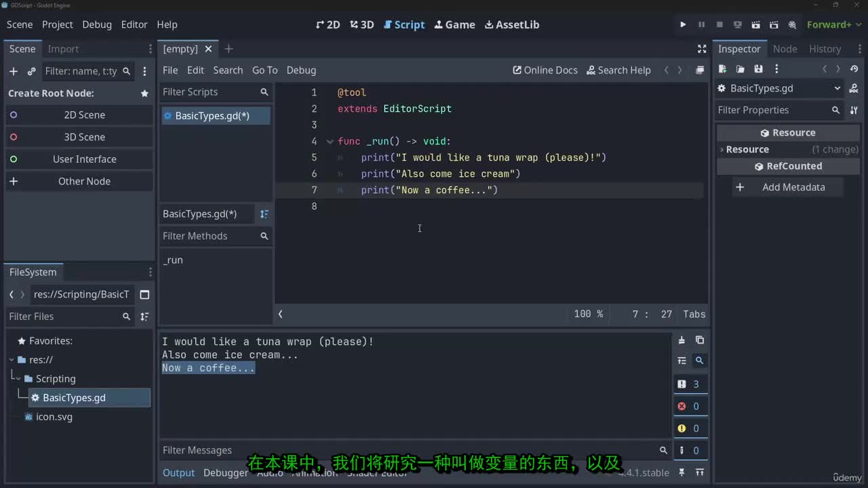Toggle FileSystem split mode icon

tap(144, 294)
